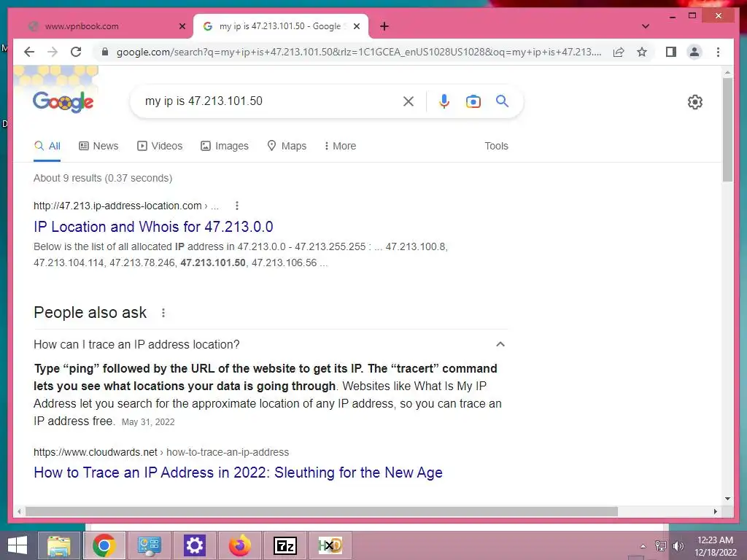Open volume control in system tray

coord(678,546)
